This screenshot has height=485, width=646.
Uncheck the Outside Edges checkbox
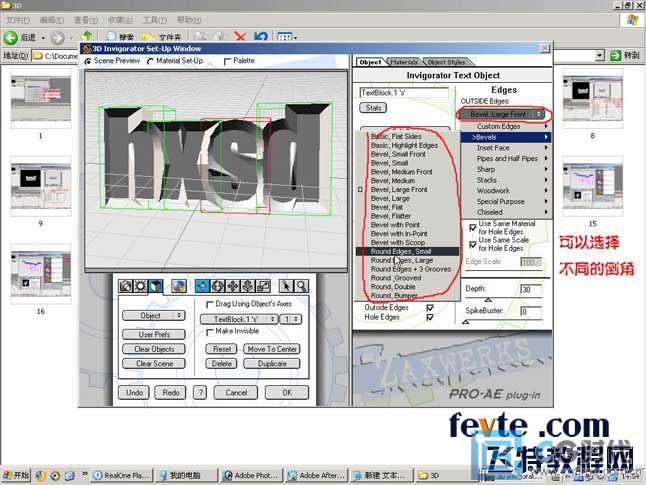click(x=430, y=308)
